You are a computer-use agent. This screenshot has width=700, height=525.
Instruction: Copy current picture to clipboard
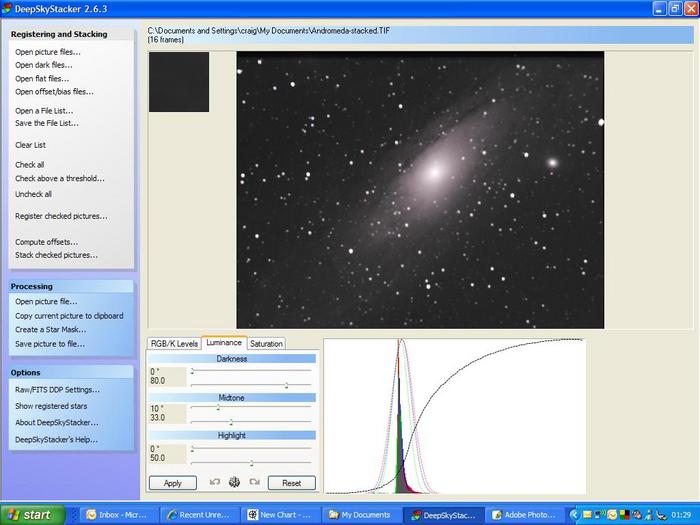pos(69,316)
